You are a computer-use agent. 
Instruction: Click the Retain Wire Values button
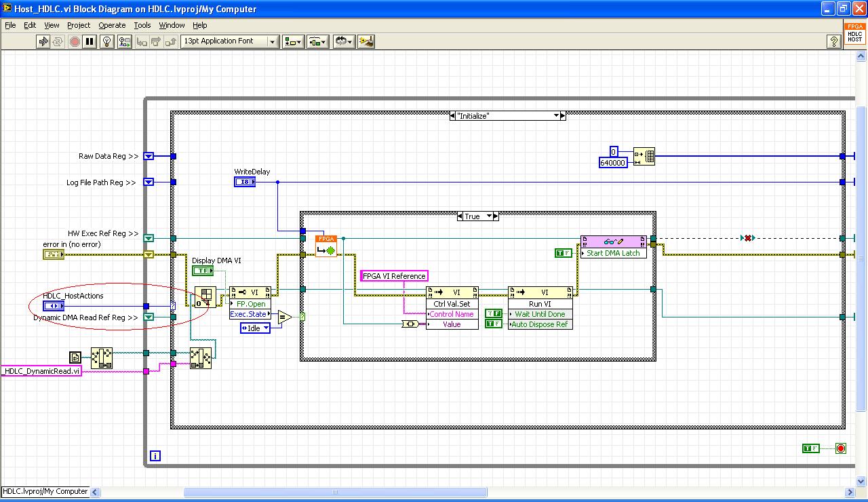click(x=124, y=41)
